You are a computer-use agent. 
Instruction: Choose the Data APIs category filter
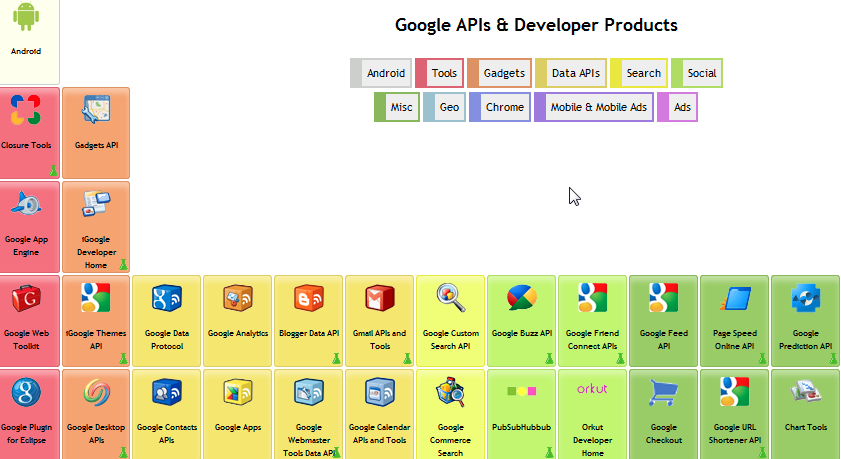pyautogui.click(x=571, y=73)
